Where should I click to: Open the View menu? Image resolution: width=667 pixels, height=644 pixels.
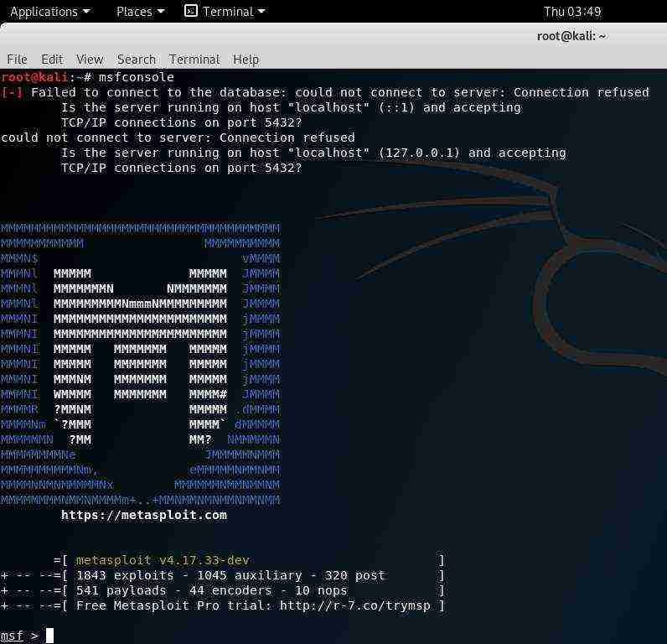(x=90, y=60)
